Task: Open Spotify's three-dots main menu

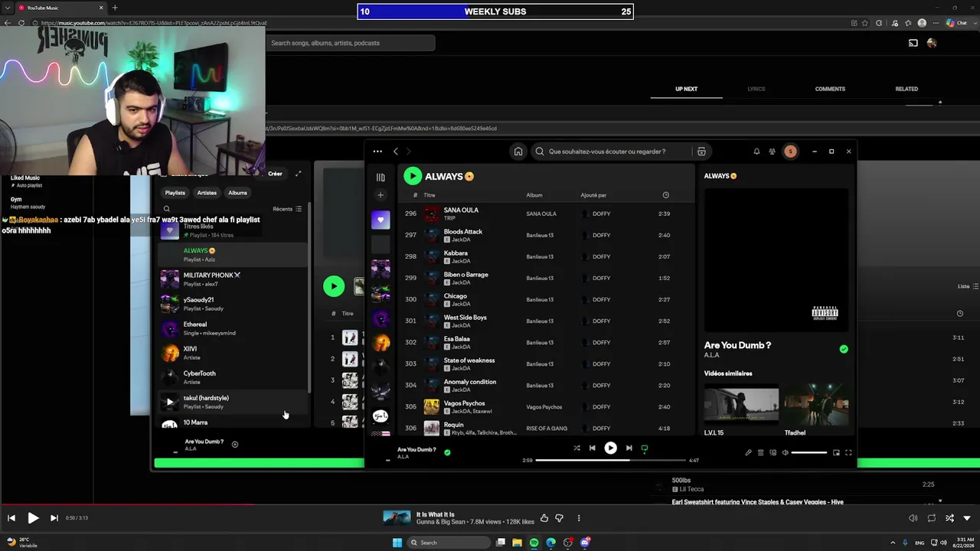Action: pos(377,152)
